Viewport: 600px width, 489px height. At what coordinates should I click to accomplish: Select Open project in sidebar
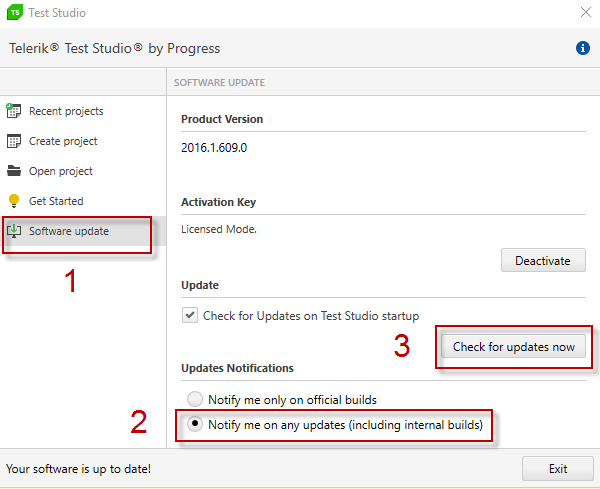(x=61, y=171)
